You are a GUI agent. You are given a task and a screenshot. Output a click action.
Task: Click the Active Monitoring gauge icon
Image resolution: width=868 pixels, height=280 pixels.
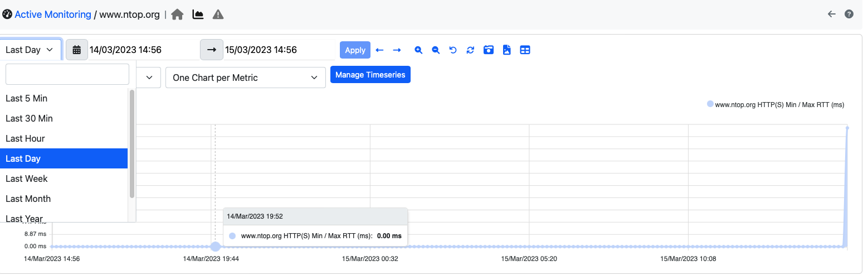click(7, 15)
